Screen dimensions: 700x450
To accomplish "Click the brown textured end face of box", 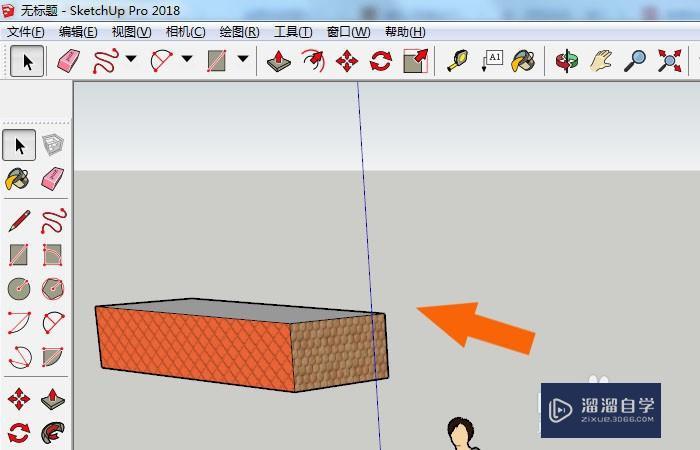I will (339, 353).
